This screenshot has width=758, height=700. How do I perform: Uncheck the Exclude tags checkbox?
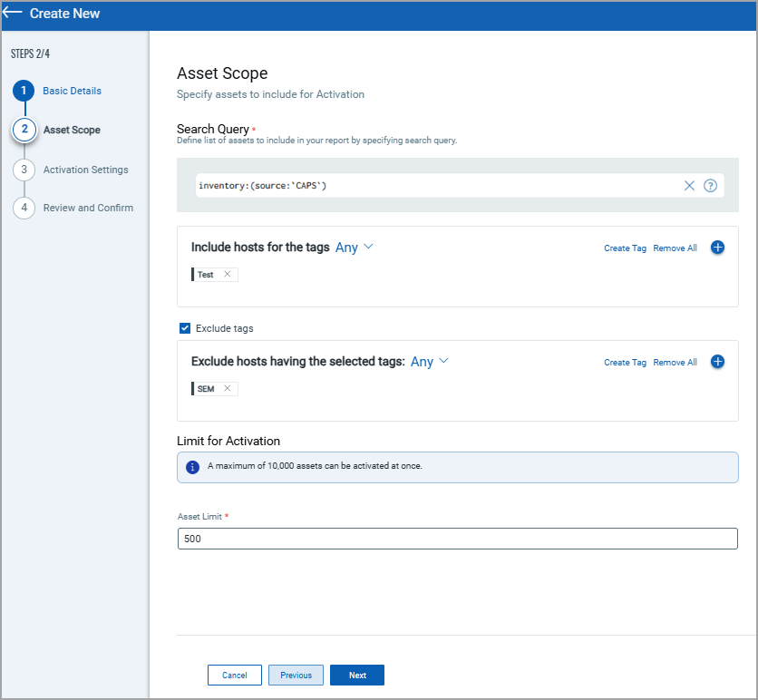(185, 328)
